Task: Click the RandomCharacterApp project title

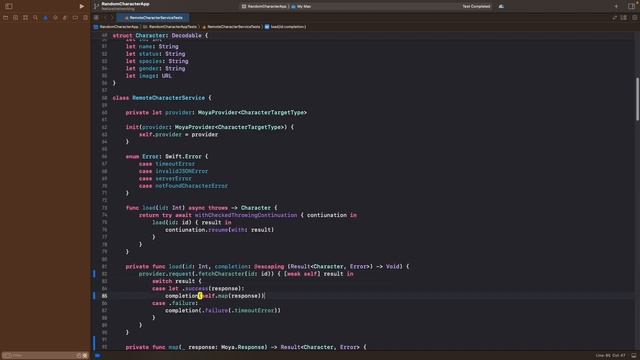Action: [125, 4]
